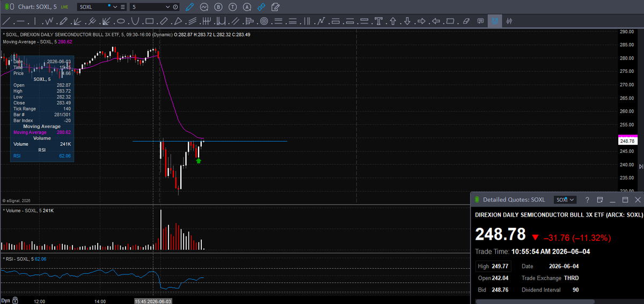Image resolution: width=644 pixels, height=304 pixels.
Task: Open the symbol list menu icon
Action: [x=123, y=7]
